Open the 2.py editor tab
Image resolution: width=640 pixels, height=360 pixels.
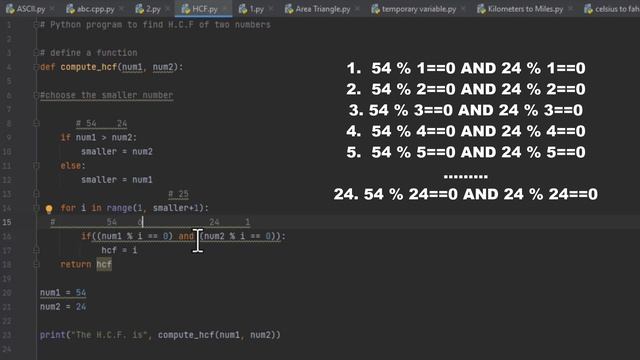pos(153,9)
